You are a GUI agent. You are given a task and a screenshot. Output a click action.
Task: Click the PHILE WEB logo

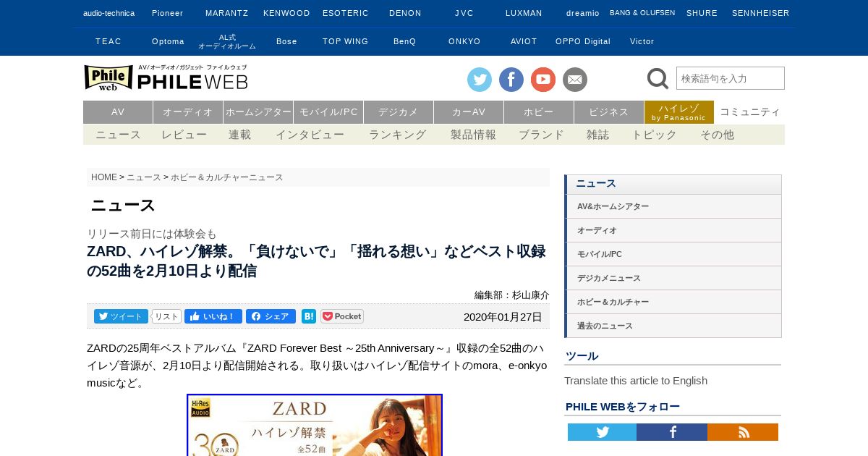coord(166,77)
